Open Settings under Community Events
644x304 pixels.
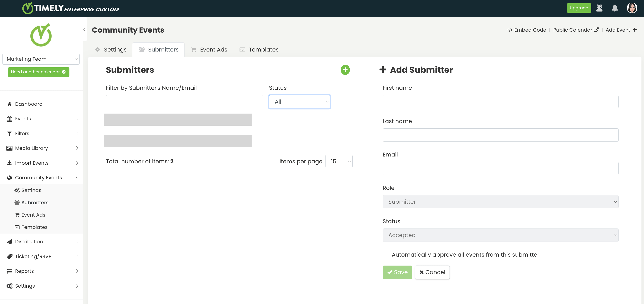coord(31,190)
